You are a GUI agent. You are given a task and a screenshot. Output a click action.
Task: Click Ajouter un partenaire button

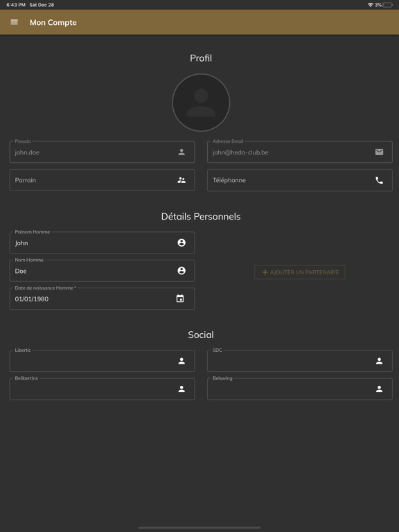(x=300, y=272)
